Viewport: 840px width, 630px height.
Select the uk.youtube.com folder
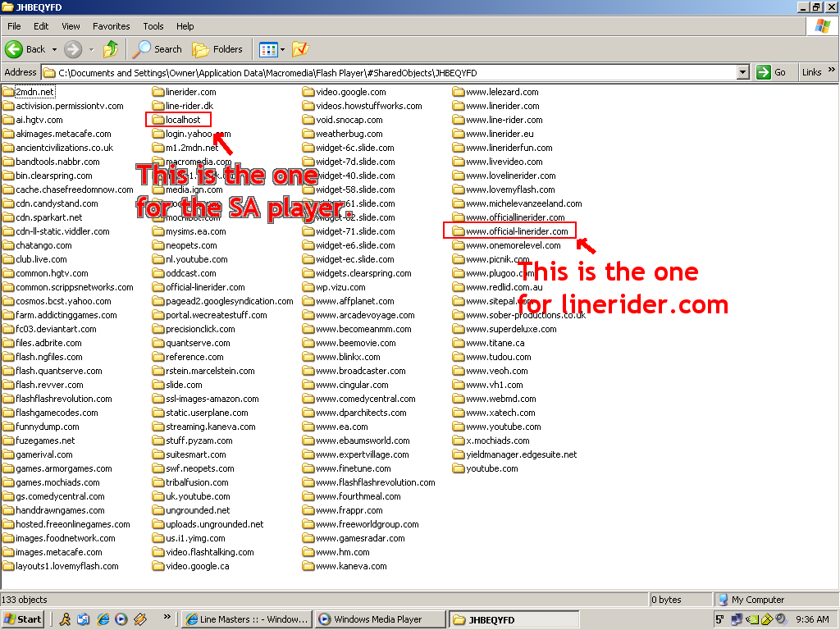pyautogui.click(x=191, y=496)
